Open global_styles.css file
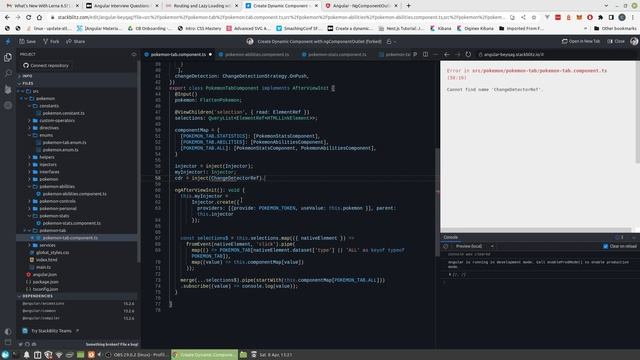The width and height of the screenshot is (640, 360). (x=49, y=252)
